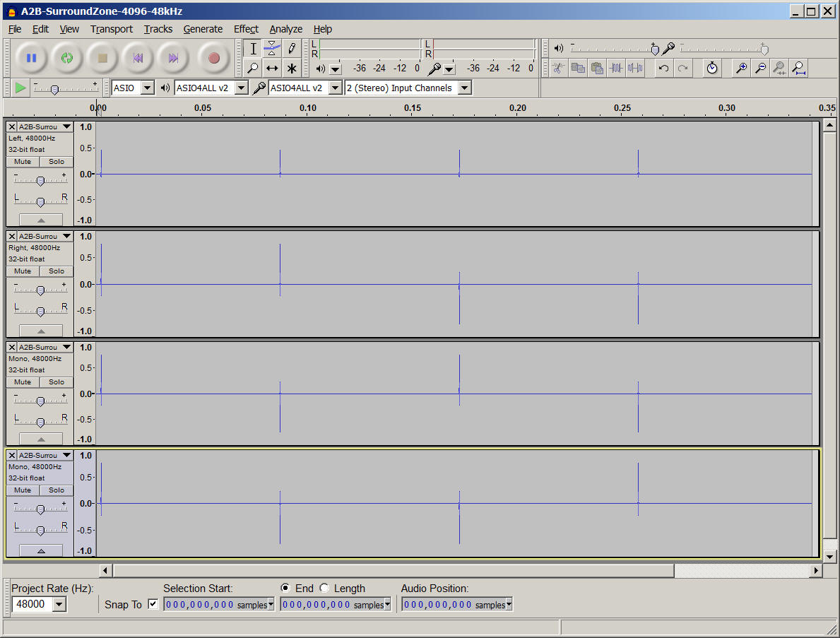Close the Left track with its X button
Viewport: 840px width, 638px height.
tap(12, 126)
